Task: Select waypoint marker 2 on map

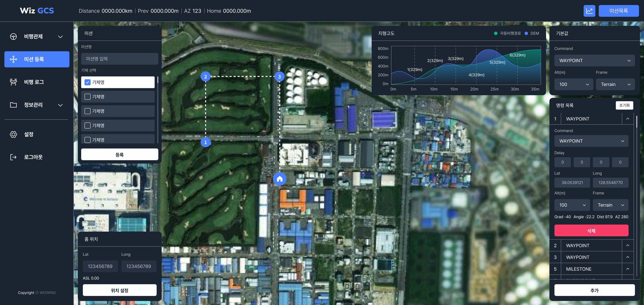Action: 206,76
